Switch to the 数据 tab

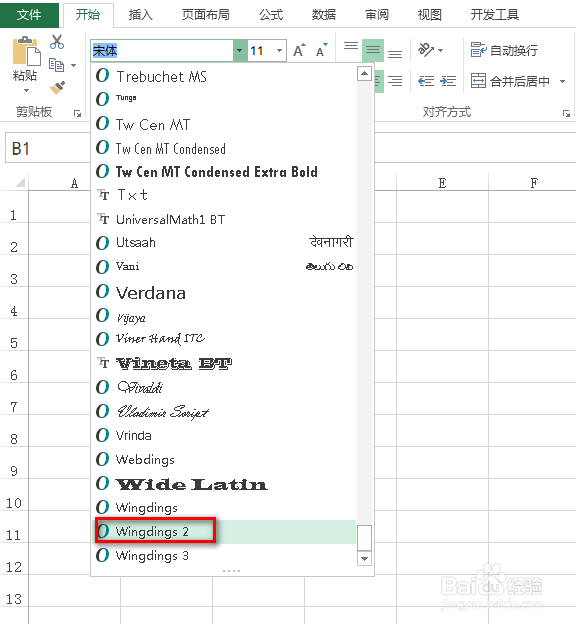(x=324, y=15)
